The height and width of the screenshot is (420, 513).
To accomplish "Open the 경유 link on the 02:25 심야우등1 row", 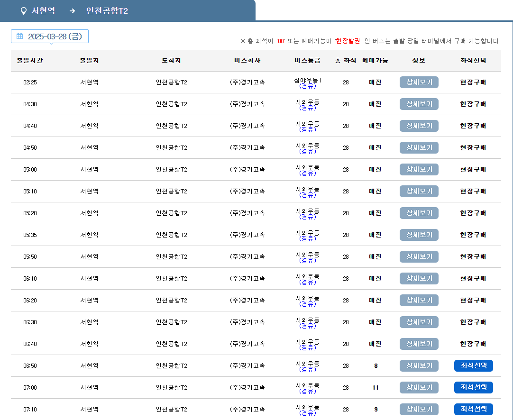I will point(307,86).
